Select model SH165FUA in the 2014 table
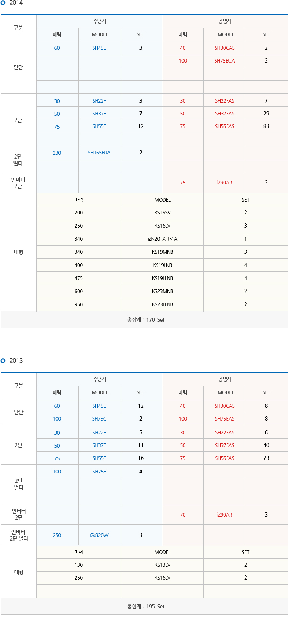 pyautogui.click(x=99, y=153)
